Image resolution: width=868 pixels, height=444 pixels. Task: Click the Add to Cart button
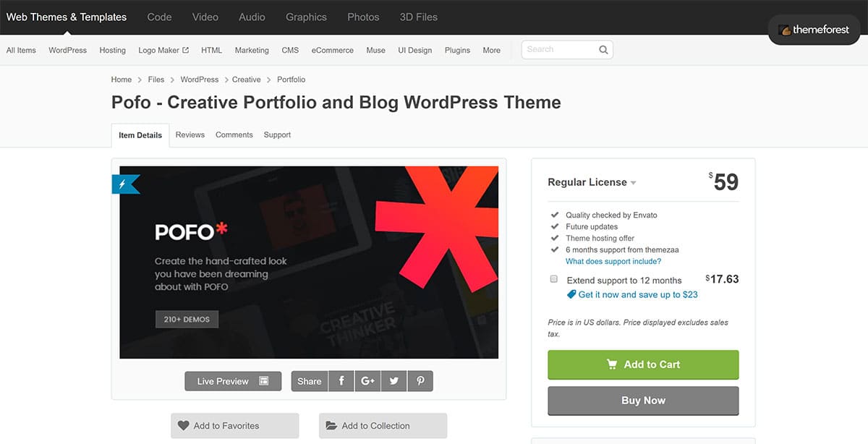643,364
